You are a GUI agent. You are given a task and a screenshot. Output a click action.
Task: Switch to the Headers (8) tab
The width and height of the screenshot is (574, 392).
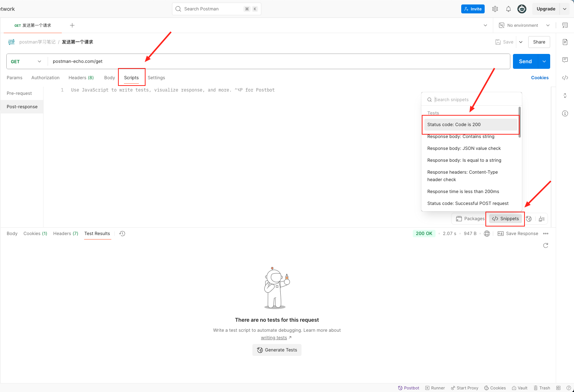(81, 78)
